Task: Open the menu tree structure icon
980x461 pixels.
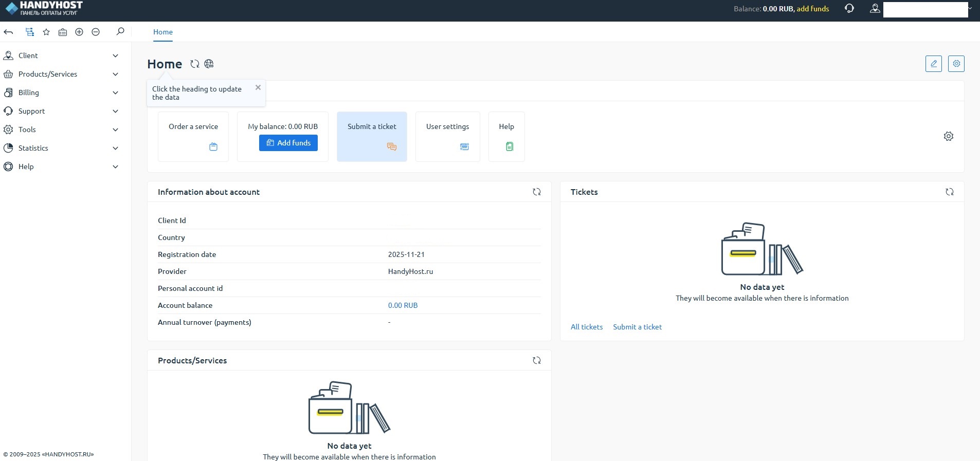Action: coord(30,32)
